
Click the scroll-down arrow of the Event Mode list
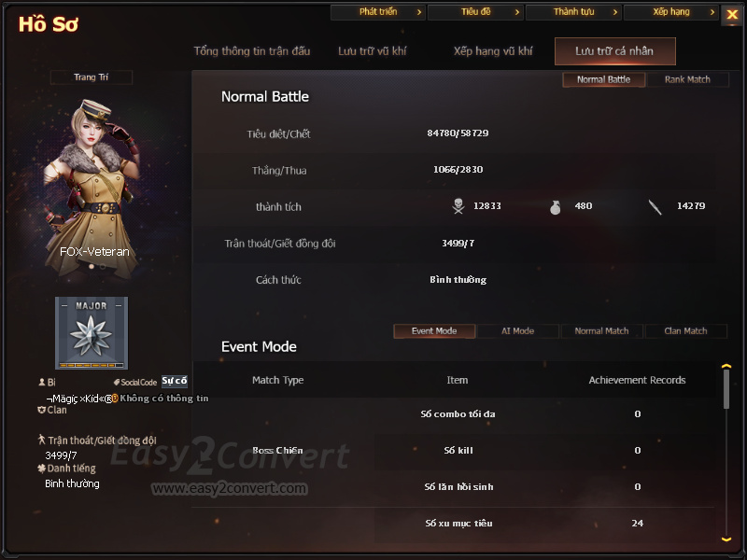point(726,539)
